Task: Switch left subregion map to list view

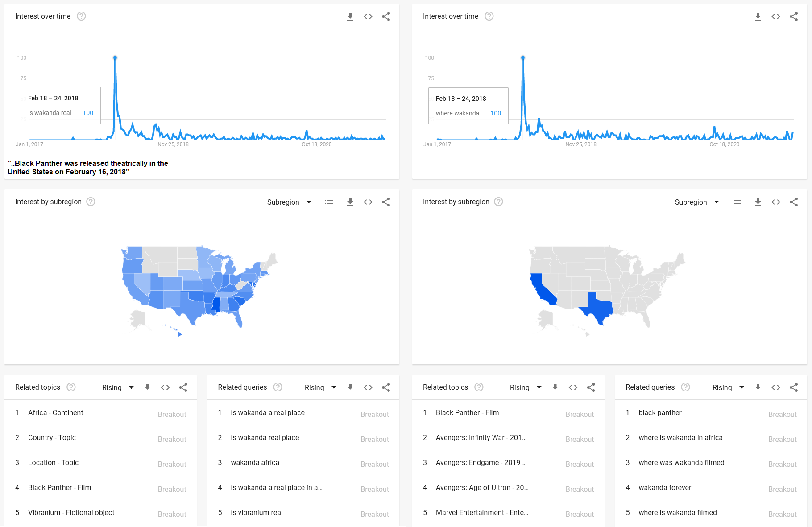Action: pyautogui.click(x=329, y=202)
